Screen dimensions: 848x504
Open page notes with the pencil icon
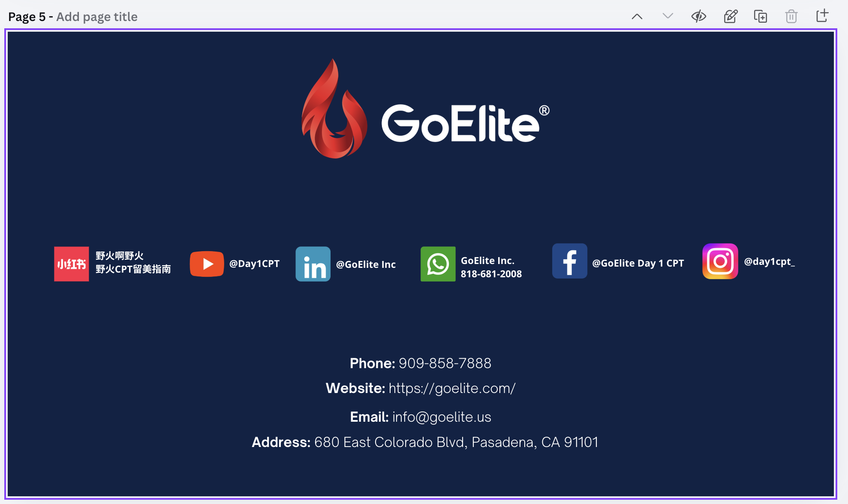point(731,17)
